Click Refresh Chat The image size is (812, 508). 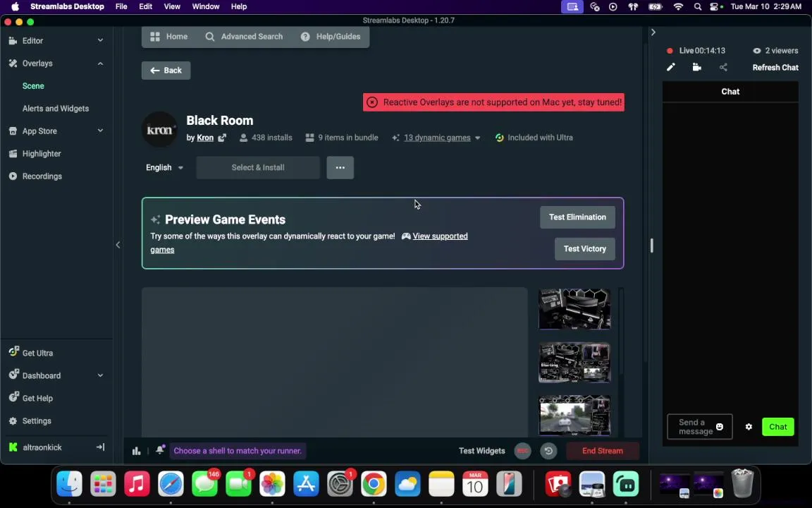[775, 68]
